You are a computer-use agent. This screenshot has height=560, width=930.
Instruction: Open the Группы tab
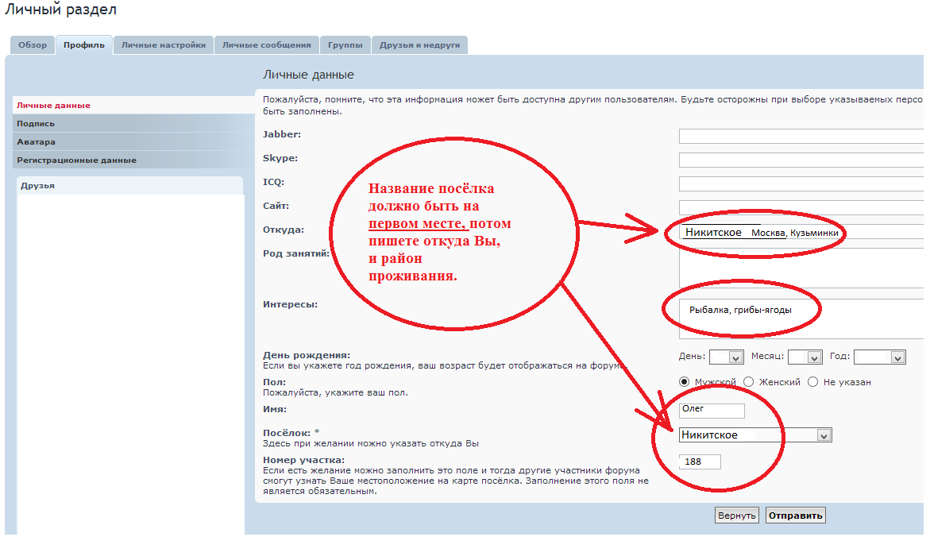tap(346, 45)
